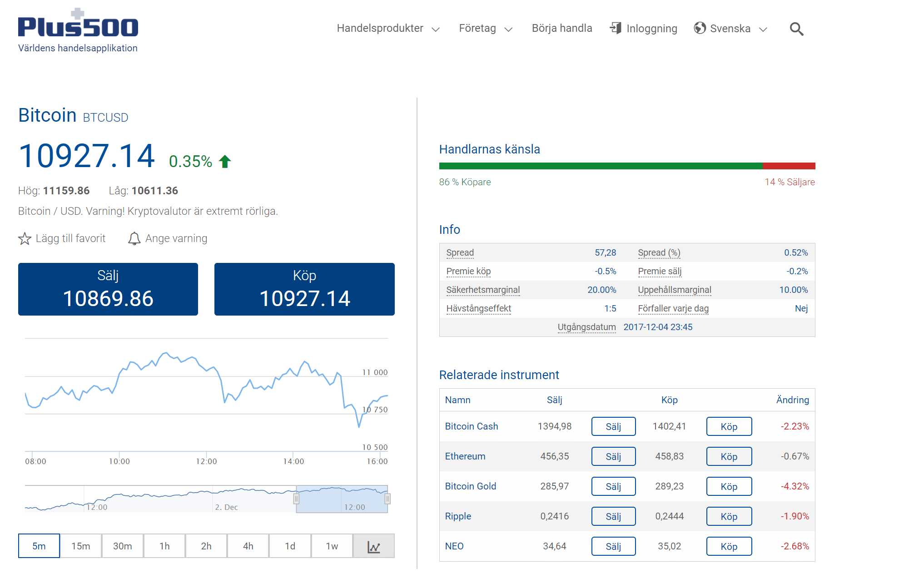The height and width of the screenshot is (588, 899).
Task: Click the main Bitcoin price chart line
Action: tap(207, 390)
